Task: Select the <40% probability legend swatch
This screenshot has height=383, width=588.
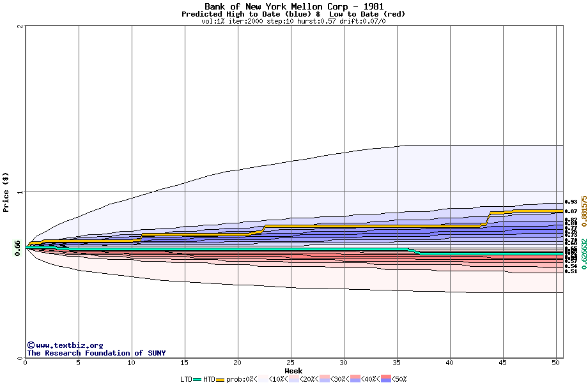Action: click(x=356, y=379)
